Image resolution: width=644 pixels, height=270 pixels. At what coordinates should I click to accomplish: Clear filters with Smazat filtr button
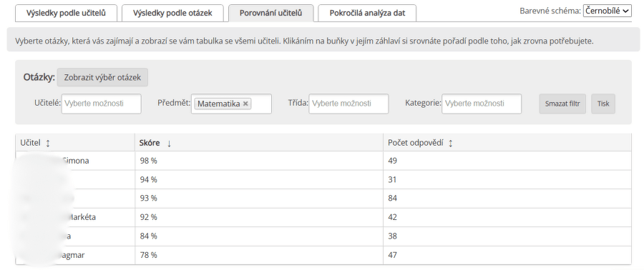[x=562, y=104]
